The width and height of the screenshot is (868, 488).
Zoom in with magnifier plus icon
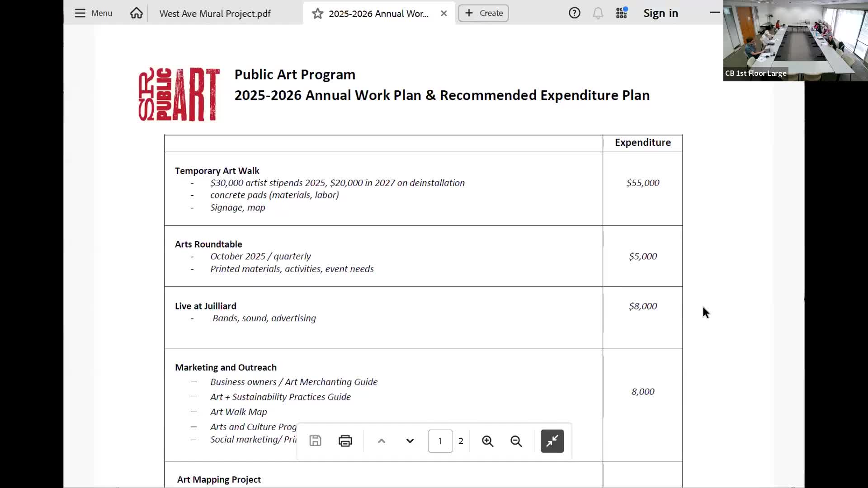tap(487, 441)
